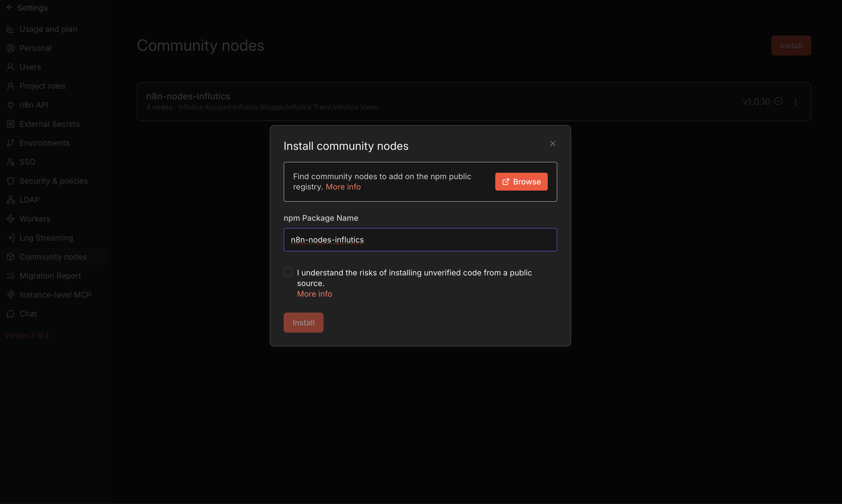Go to Users settings
The image size is (842, 504).
(54, 67)
